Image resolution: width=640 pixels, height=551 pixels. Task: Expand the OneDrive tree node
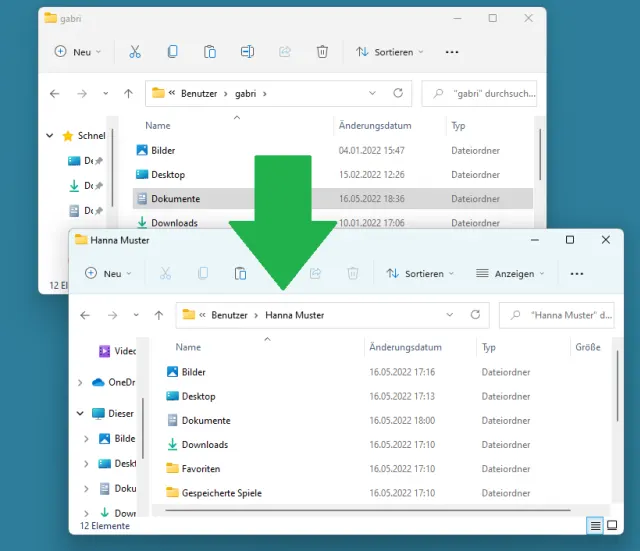coord(80,382)
